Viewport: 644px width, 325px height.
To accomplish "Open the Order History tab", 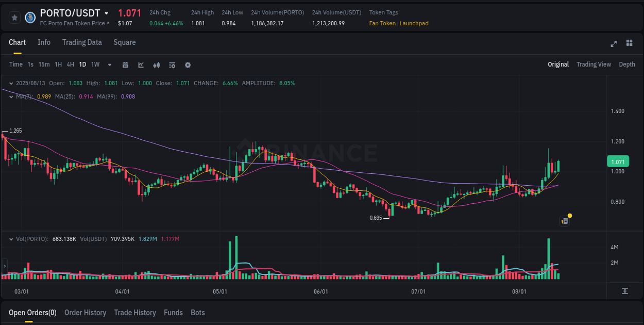I will (85, 313).
